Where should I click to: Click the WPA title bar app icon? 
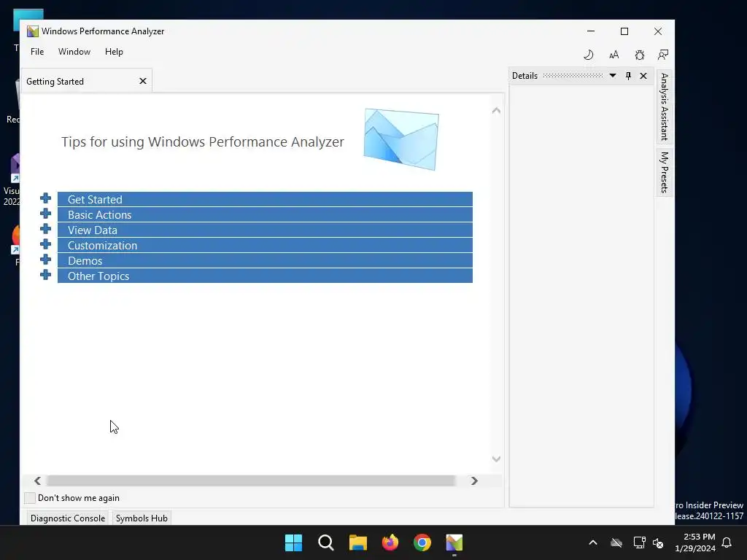32,31
